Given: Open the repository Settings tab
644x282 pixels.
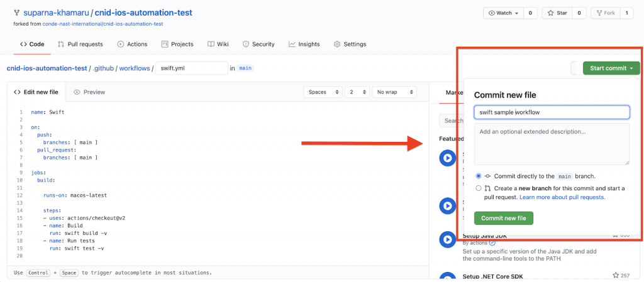Looking at the screenshot, I should (350, 44).
